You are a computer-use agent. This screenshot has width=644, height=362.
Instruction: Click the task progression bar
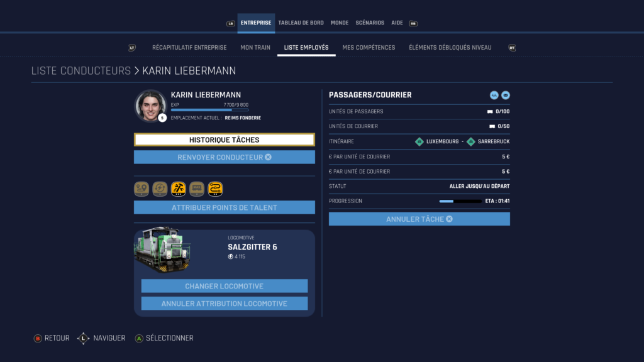(x=460, y=201)
